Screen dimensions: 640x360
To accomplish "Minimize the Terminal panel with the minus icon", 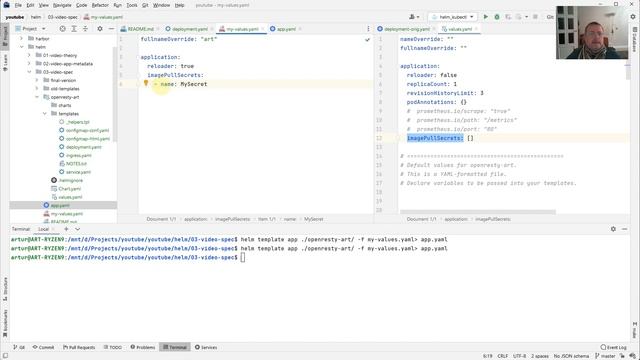I will 624,229.
